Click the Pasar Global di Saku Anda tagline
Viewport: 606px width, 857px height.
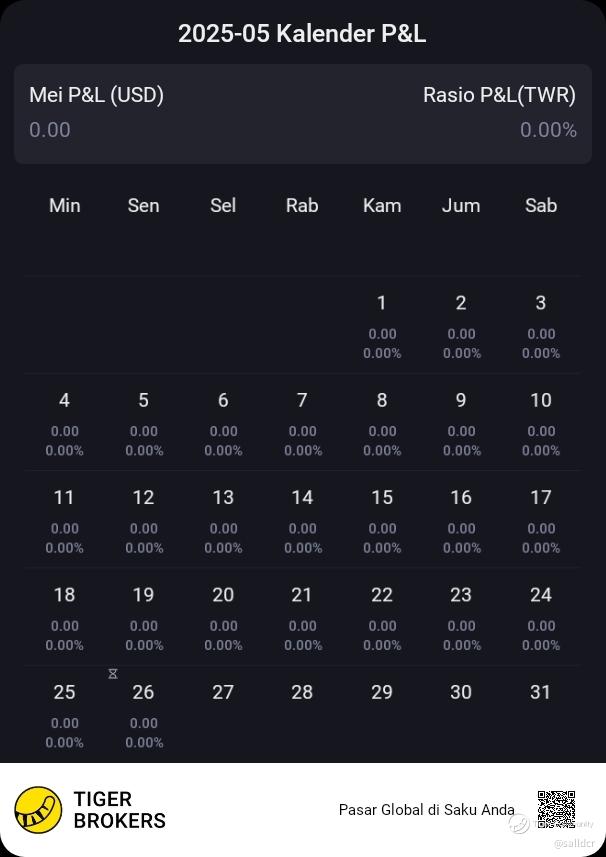point(426,810)
